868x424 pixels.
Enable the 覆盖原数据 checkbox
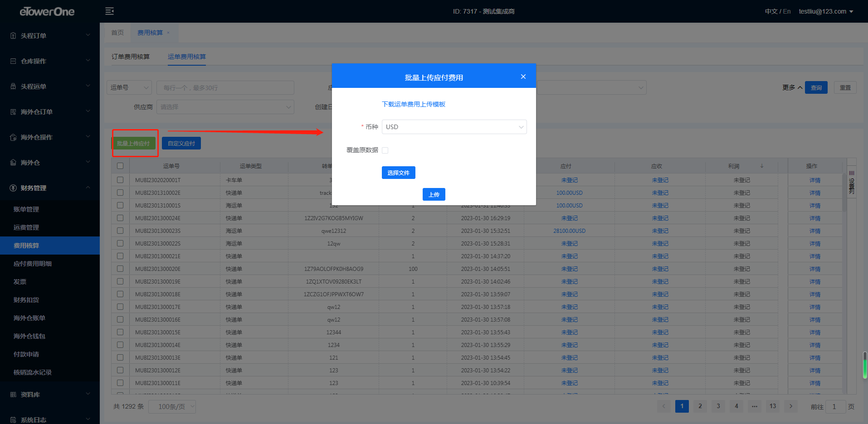[x=385, y=150]
